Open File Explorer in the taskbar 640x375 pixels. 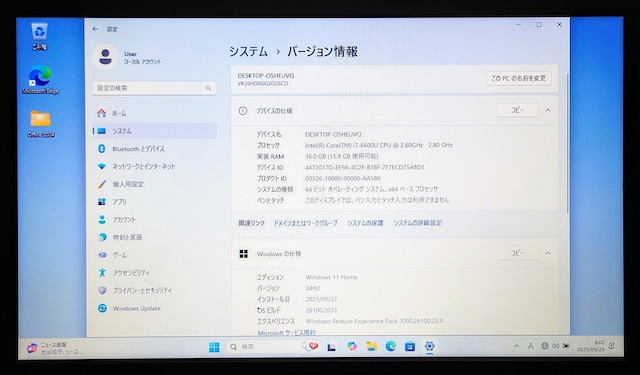point(371,346)
